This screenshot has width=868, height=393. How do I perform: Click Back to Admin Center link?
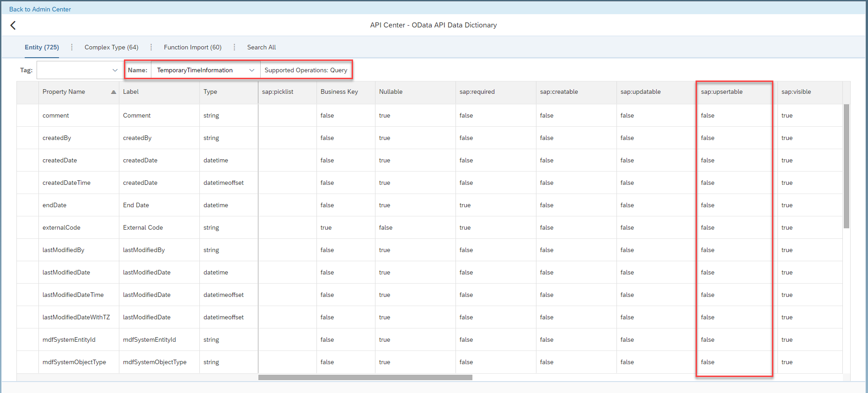tap(40, 9)
